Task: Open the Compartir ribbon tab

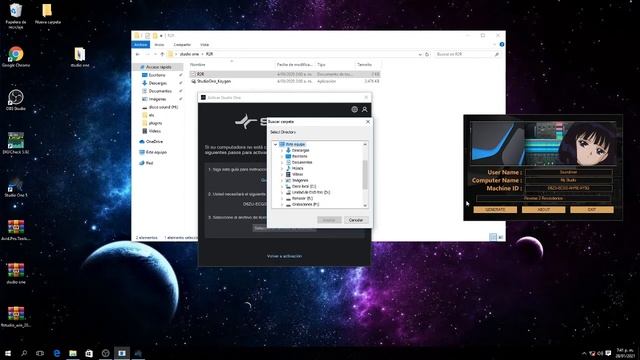Action: coord(182,44)
